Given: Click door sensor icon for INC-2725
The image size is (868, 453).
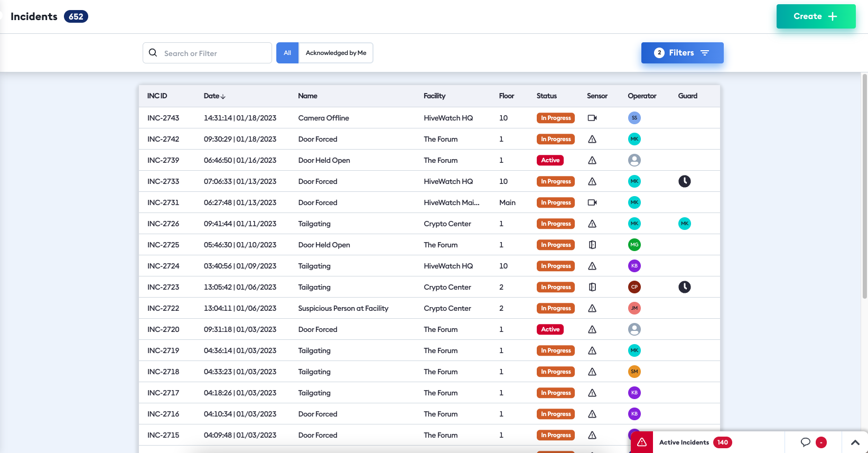Looking at the screenshot, I should pos(592,245).
